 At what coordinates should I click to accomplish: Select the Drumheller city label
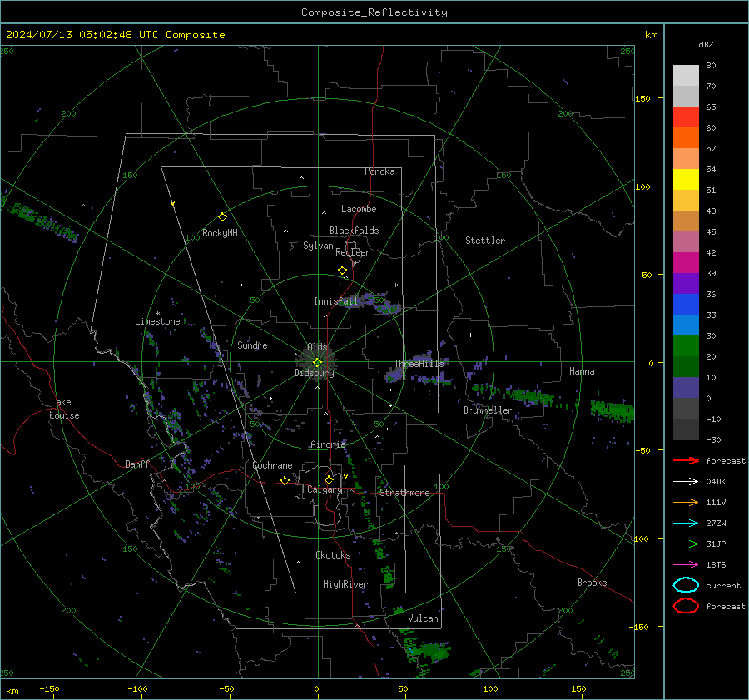(488, 410)
